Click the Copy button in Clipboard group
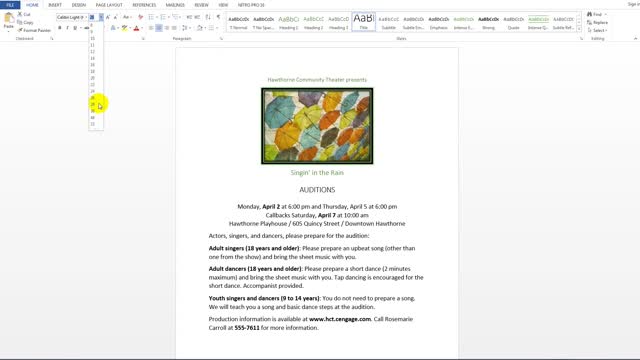The width and height of the screenshot is (640, 360). point(25,22)
